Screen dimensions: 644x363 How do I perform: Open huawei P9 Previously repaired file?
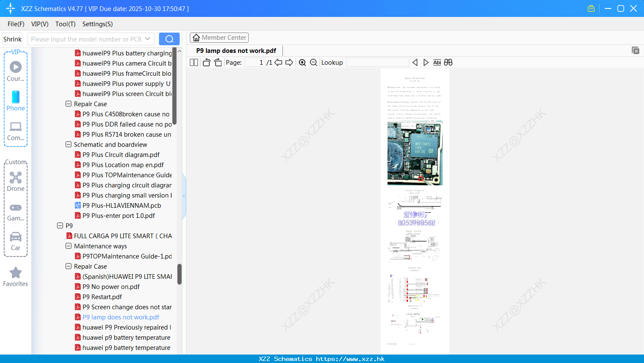point(127,327)
